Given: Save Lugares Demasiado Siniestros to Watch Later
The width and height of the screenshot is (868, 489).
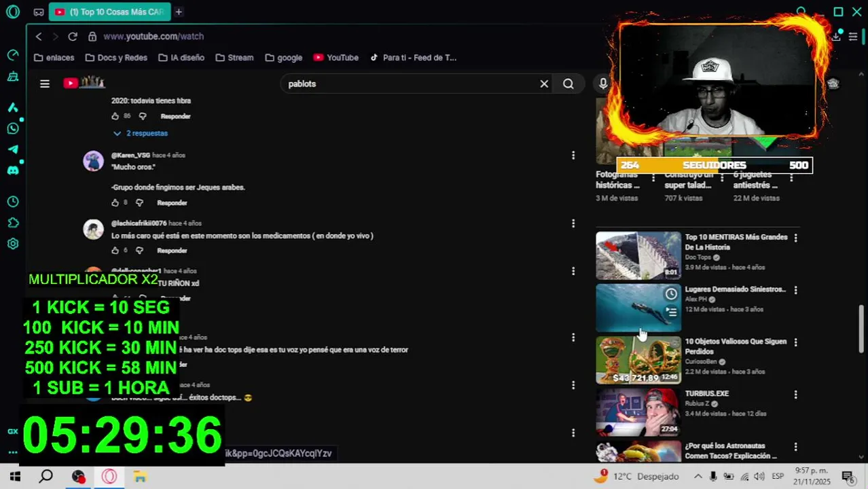Looking at the screenshot, I should 671,293.
